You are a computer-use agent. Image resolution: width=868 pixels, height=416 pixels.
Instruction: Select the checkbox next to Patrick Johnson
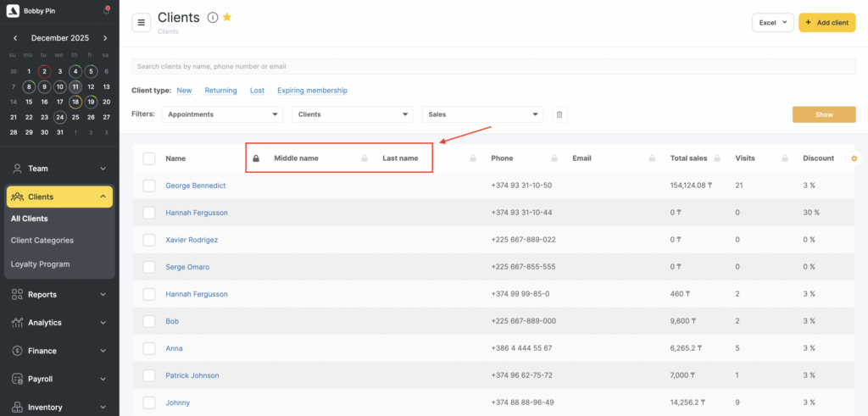click(x=149, y=375)
